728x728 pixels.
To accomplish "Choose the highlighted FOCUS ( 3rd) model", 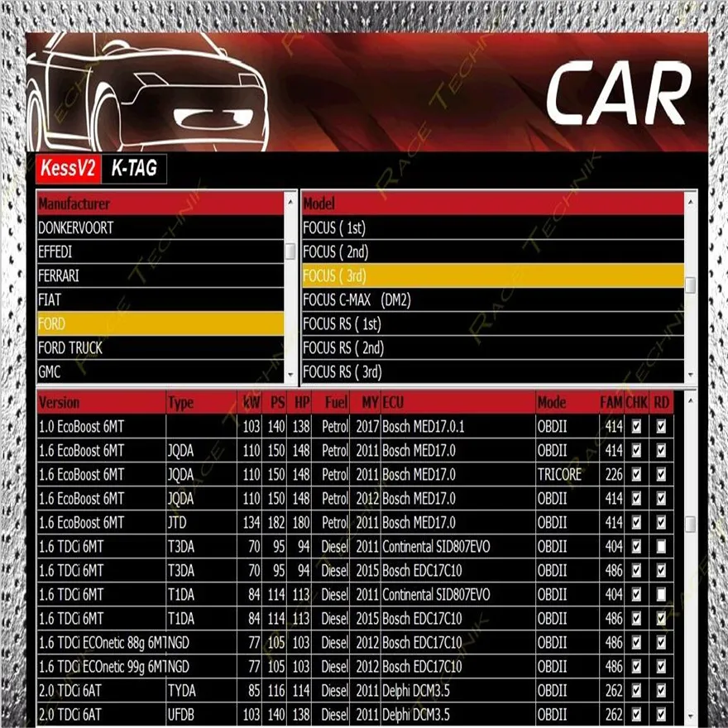I will 492,276.
